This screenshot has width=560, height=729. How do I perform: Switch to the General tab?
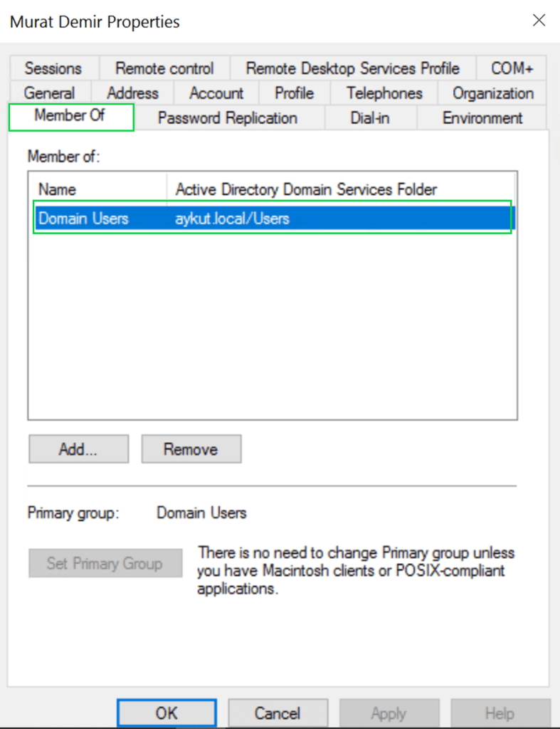[49, 93]
